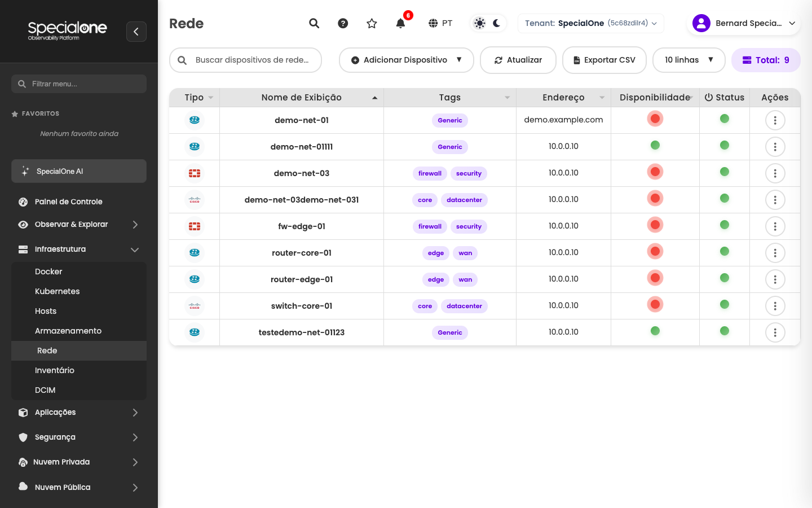The image size is (812, 508).
Task: Open the SpecialOne tenant selector
Action: pos(591,23)
